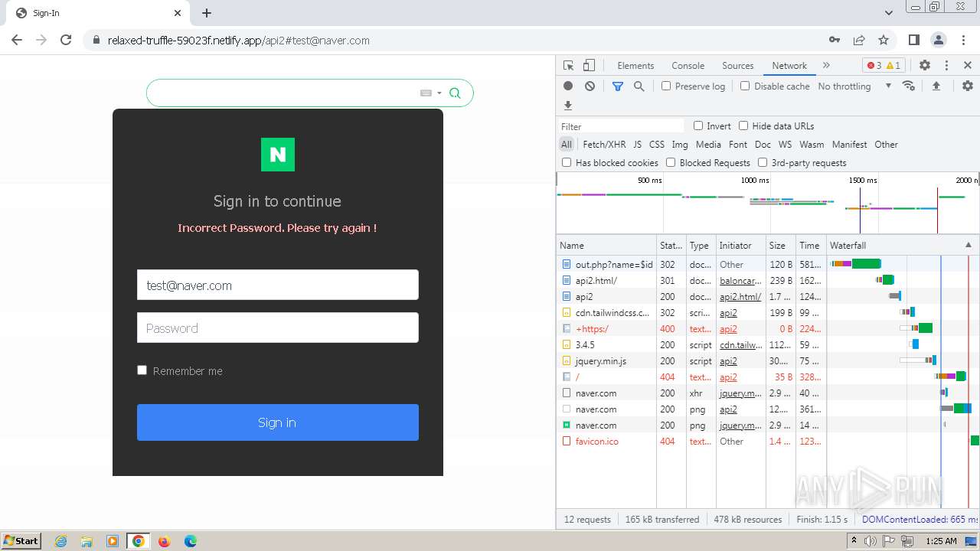980x551 pixels.
Task: Enable Disable cache checkbox
Action: 745,86
